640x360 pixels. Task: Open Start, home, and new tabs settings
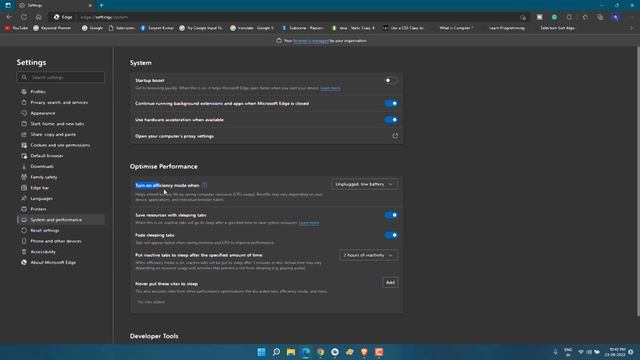click(57, 124)
